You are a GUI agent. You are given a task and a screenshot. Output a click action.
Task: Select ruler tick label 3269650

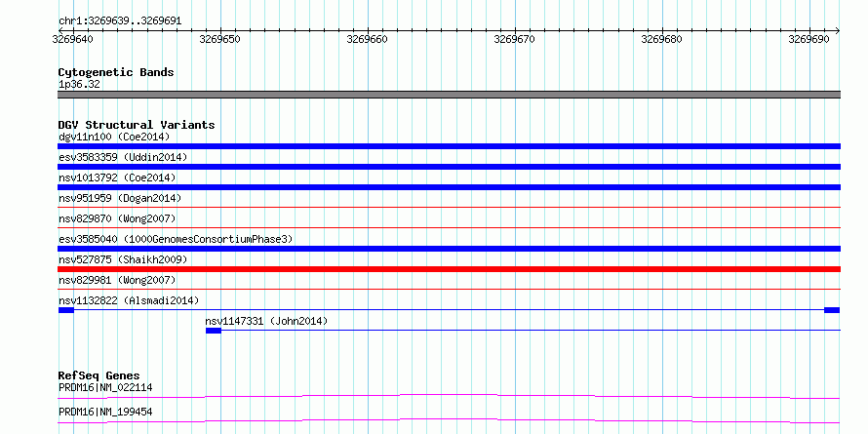[219, 39]
